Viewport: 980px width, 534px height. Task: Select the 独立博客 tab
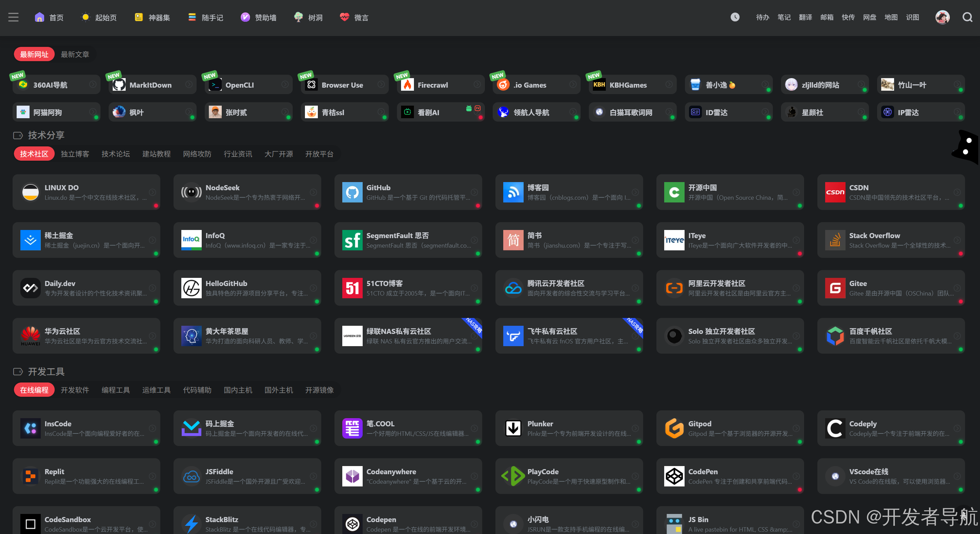pyautogui.click(x=75, y=154)
